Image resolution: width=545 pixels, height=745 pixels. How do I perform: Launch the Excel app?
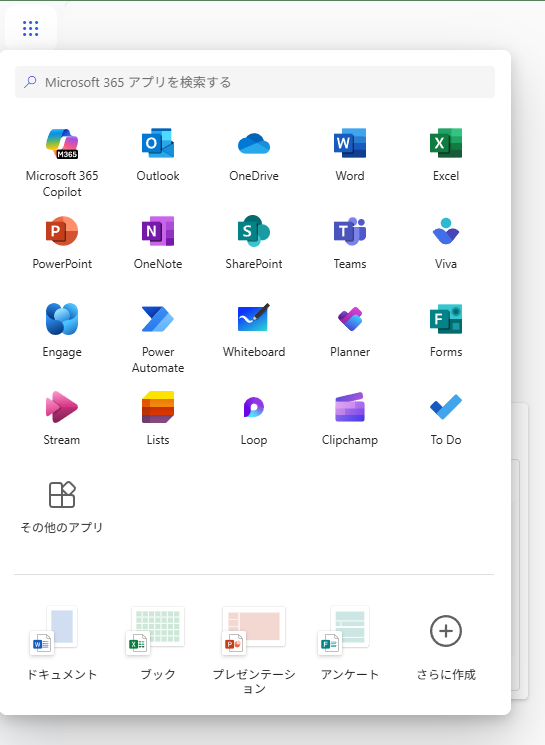pos(446,154)
